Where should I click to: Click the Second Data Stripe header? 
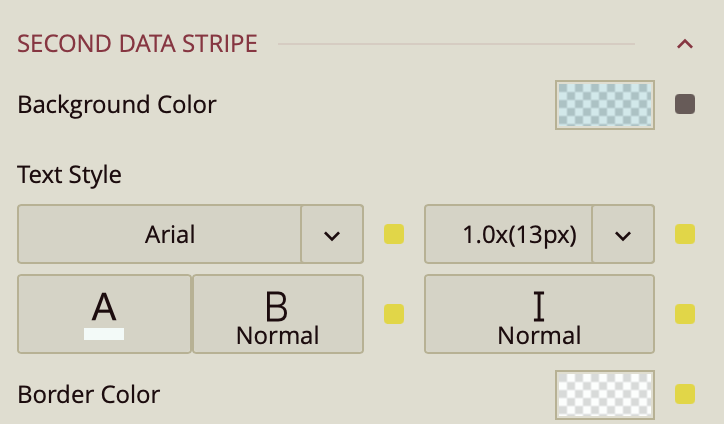tap(138, 44)
